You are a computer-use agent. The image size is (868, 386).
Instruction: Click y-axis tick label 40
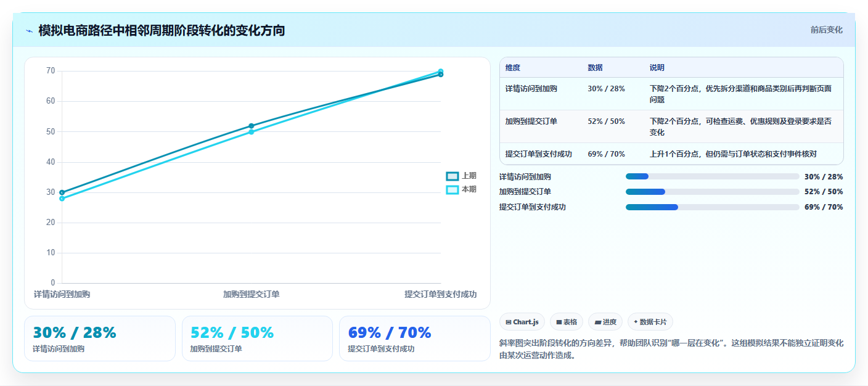(51, 162)
